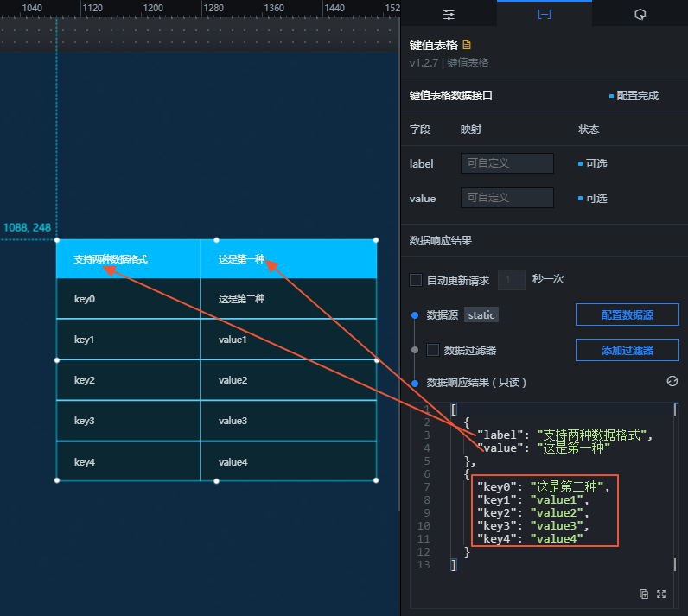The height and width of the screenshot is (616, 688).
Task: Click the auto-update seconds input
Action: coord(511,280)
